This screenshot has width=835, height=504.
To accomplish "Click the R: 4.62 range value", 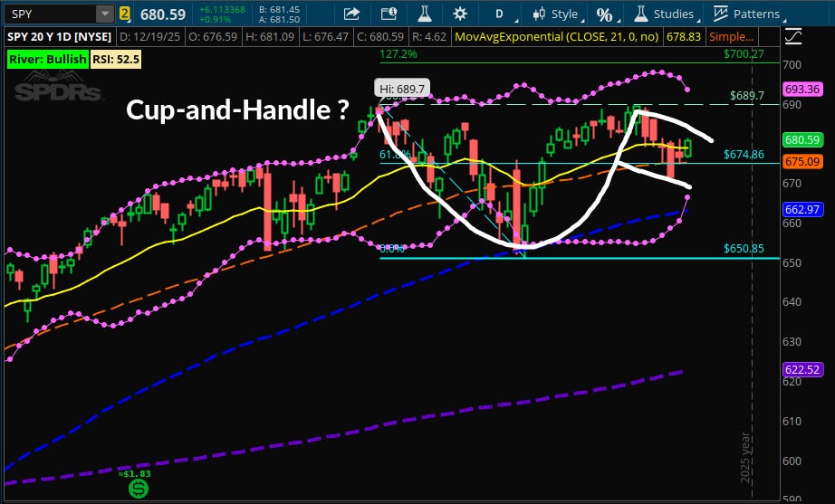I will coord(428,37).
